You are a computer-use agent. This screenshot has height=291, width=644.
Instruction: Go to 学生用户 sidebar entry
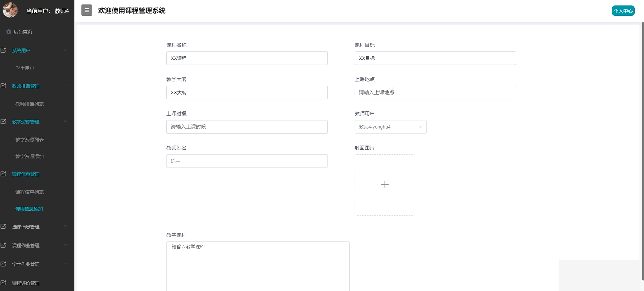25,68
